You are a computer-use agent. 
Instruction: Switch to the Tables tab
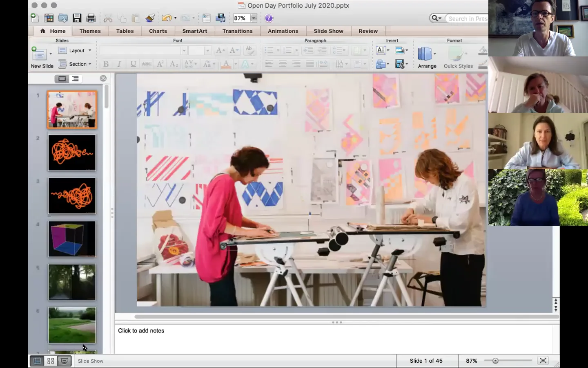coord(125,31)
